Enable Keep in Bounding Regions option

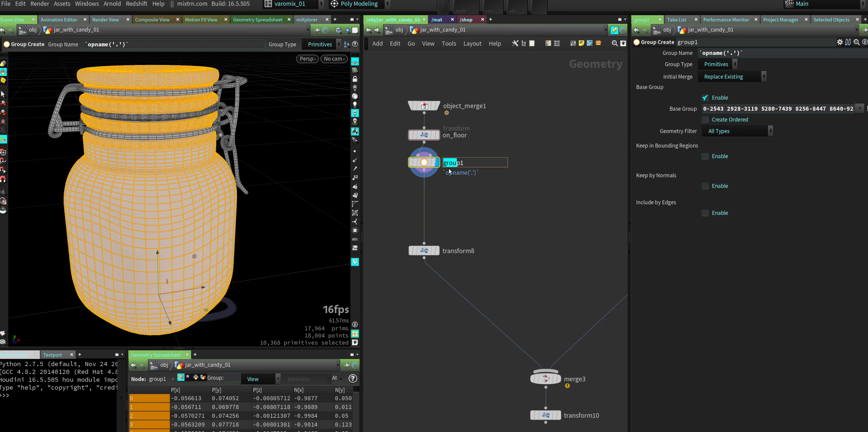click(x=705, y=156)
